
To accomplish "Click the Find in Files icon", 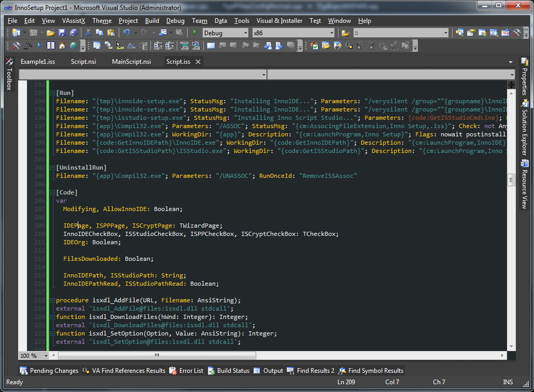I will [346, 33].
